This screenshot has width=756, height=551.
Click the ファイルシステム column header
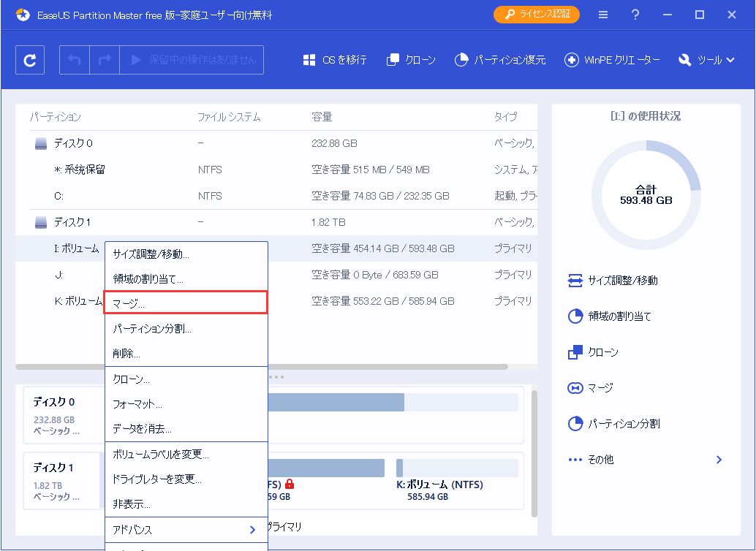point(229,117)
